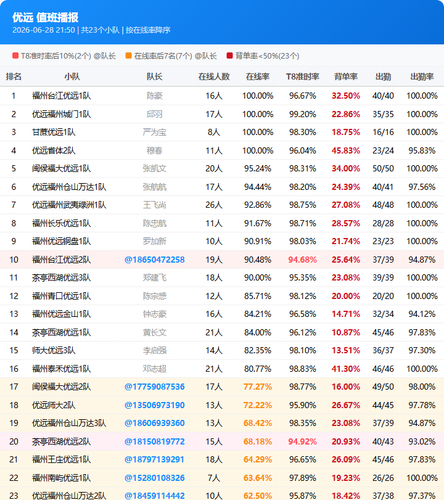Click the orange 72.22% 在线率 value

258,405
